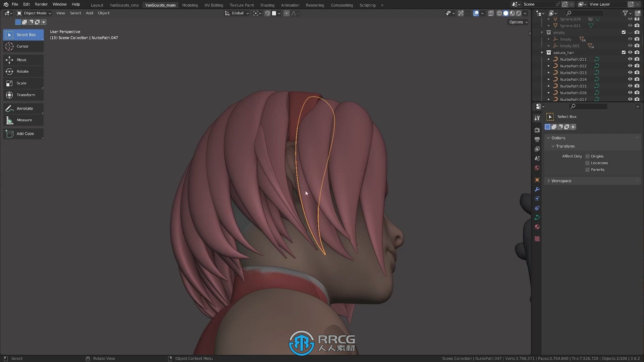Expand NurbsPath.012 in the outliner
Screen dimensions: 644x362
[549, 66]
